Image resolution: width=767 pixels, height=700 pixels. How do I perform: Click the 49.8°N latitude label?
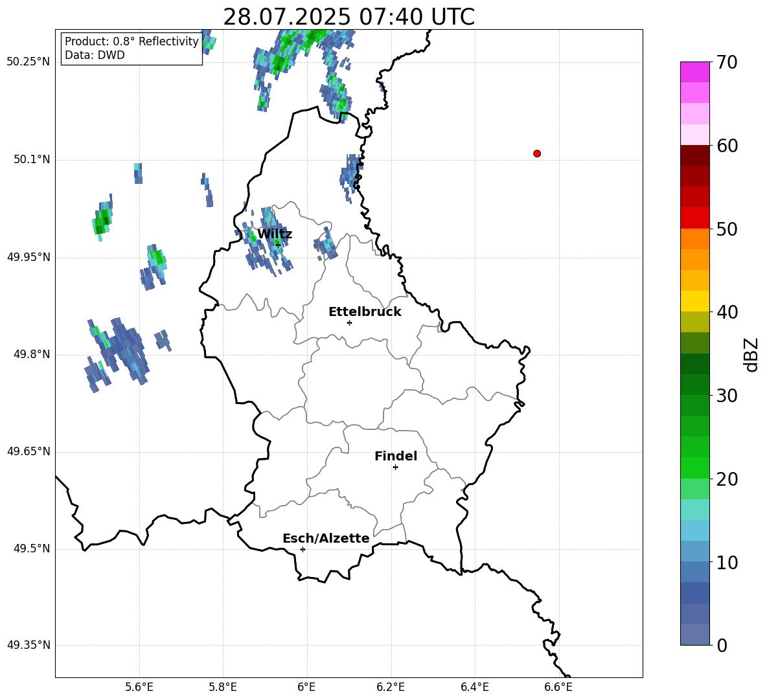[32, 354]
